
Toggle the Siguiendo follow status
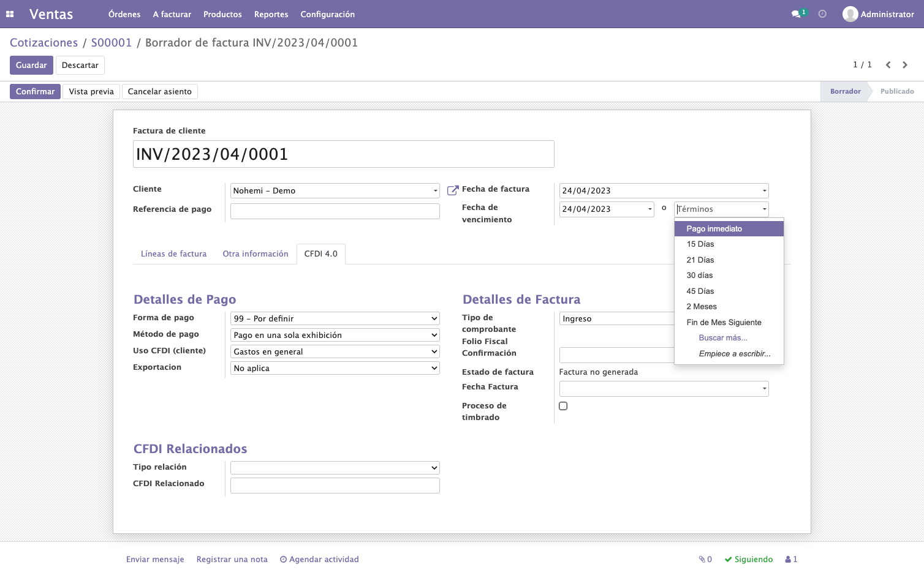(749, 559)
